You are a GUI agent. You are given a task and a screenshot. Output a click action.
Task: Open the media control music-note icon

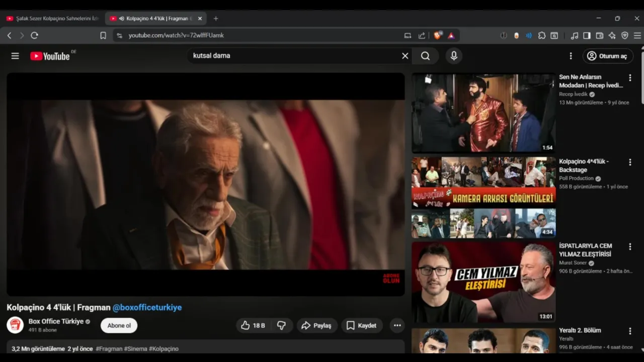pos(574,36)
